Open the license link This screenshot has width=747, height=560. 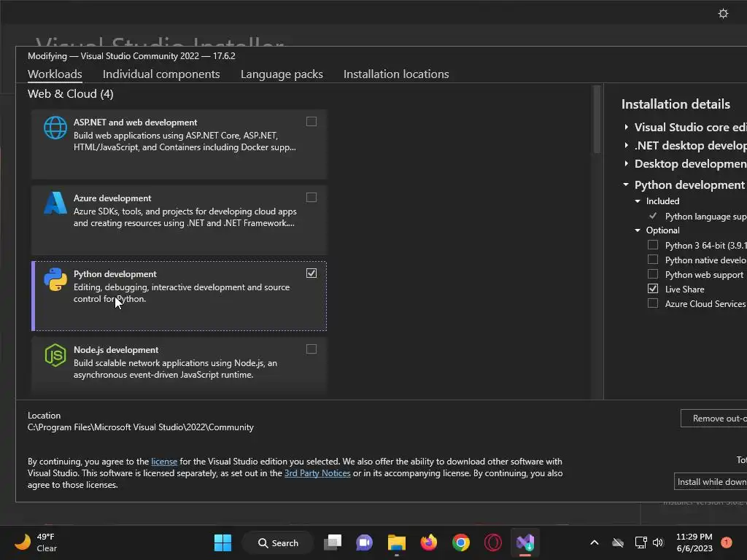[164, 462]
